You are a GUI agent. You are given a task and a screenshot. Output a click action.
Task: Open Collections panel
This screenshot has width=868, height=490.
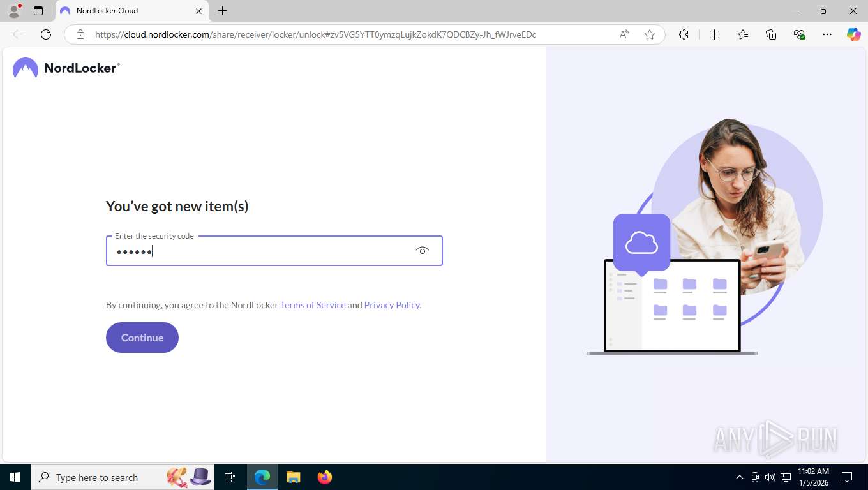(771, 34)
